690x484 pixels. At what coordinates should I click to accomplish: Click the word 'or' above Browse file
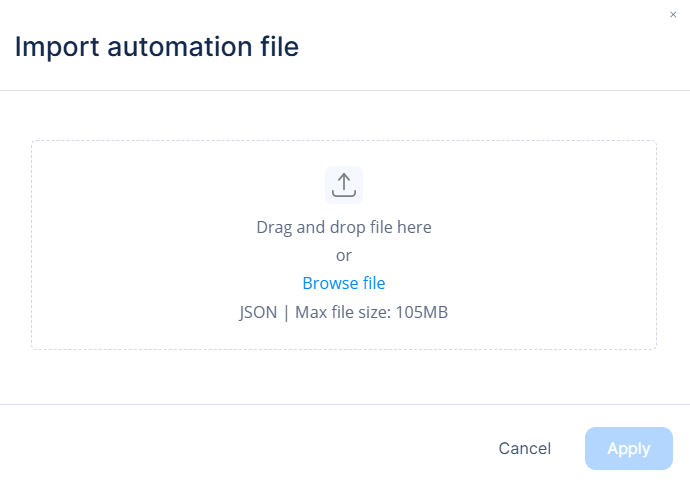coord(344,256)
